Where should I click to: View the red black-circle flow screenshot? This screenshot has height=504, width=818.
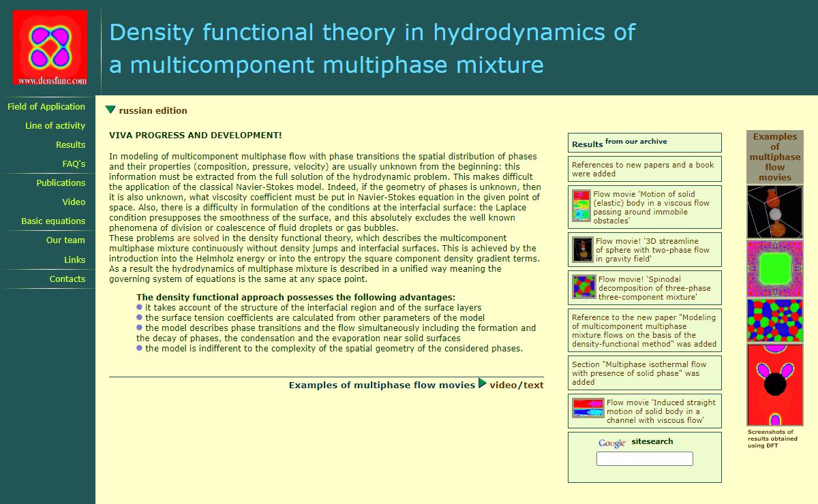(774, 385)
